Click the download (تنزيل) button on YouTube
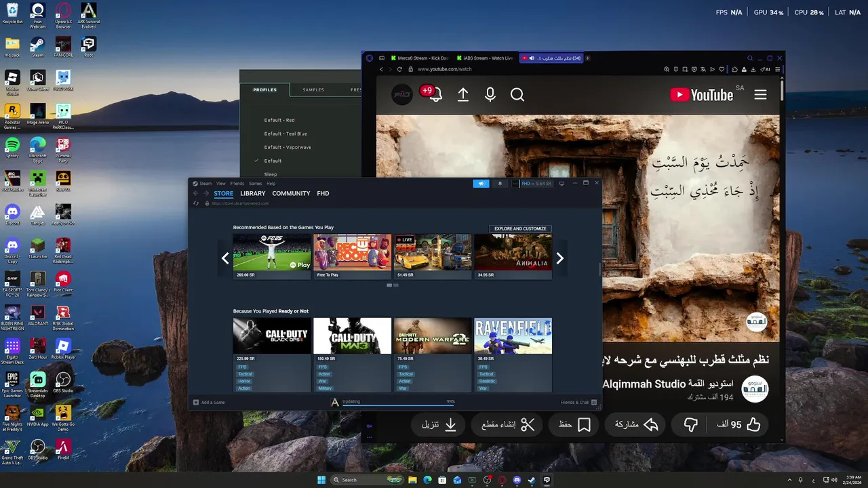Image resolution: width=868 pixels, height=488 pixels. (x=439, y=425)
